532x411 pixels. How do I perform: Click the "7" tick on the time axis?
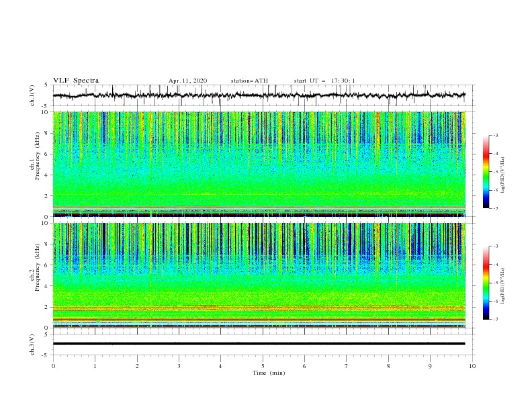(x=347, y=366)
